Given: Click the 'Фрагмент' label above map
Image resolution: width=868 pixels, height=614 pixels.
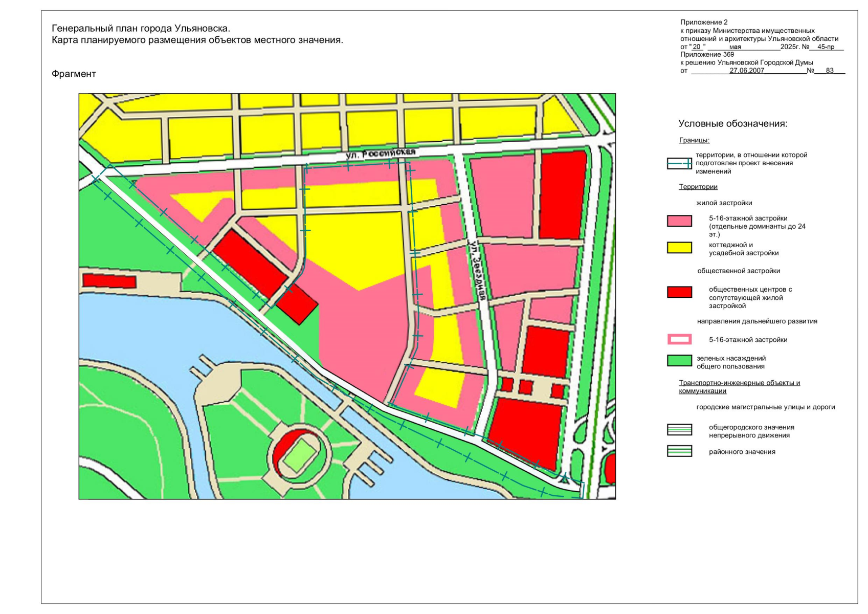Looking at the screenshot, I should coord(74,74).
